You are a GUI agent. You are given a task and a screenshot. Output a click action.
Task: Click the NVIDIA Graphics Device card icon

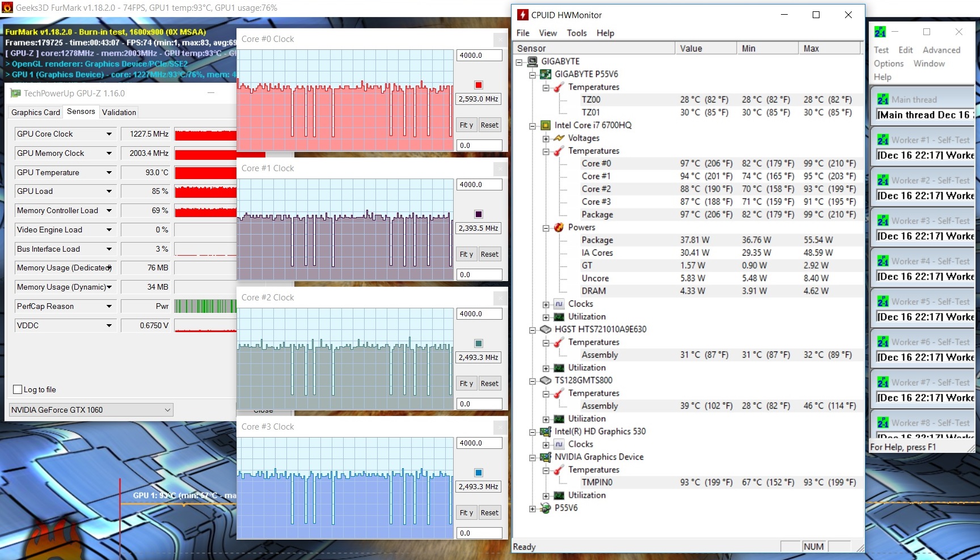point(546,457)
